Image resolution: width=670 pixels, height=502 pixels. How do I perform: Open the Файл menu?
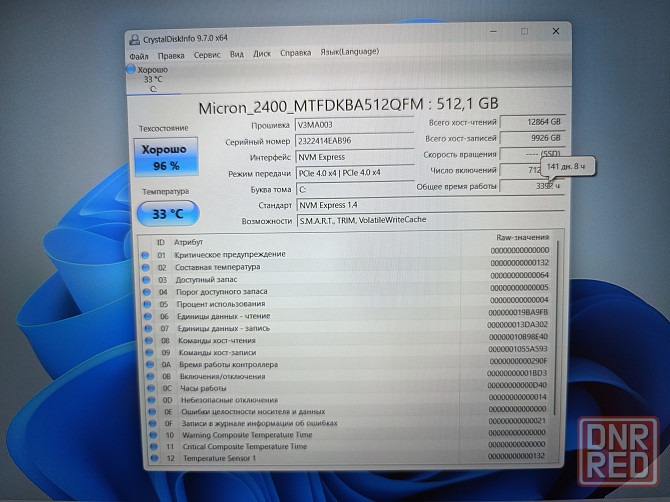click(138, 55)
